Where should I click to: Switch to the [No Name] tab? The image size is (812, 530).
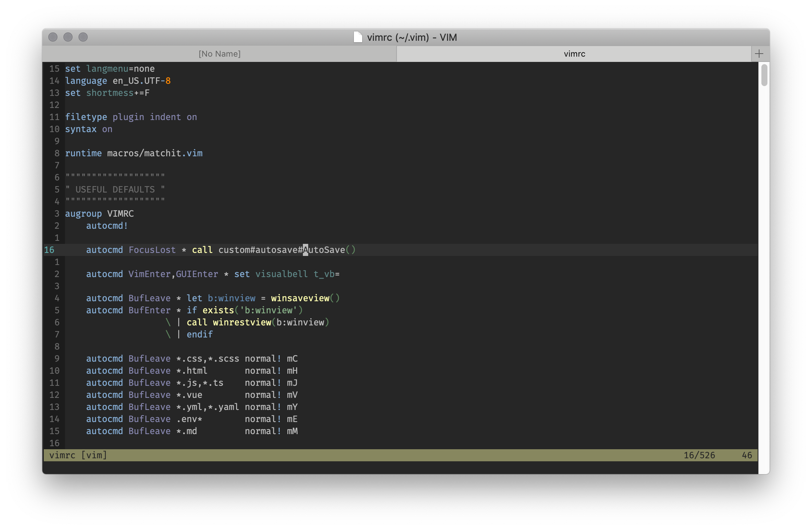coord(219,54)
